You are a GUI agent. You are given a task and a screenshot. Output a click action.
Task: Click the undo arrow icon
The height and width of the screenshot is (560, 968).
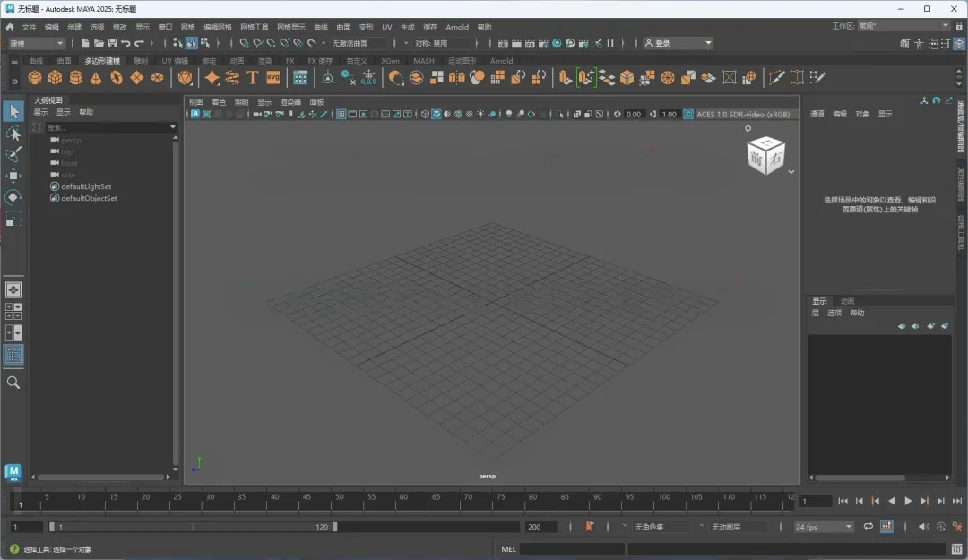[x=126, y=43]
